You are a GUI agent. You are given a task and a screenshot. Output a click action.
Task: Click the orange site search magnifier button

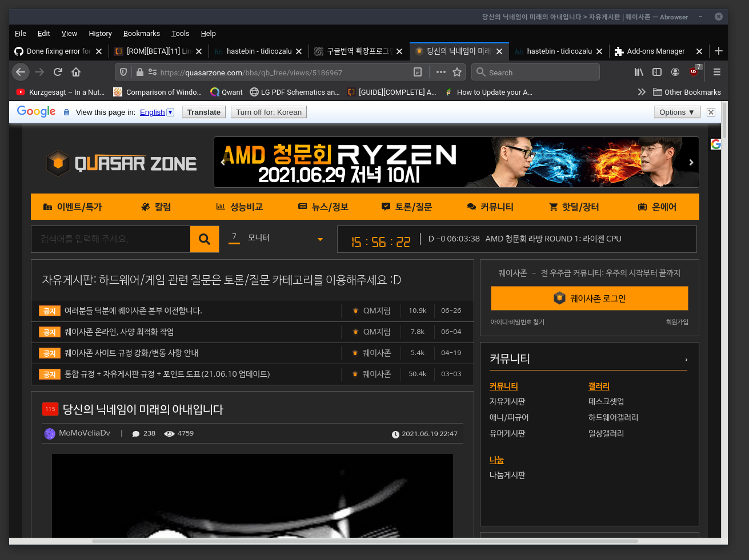pos(205,239)
